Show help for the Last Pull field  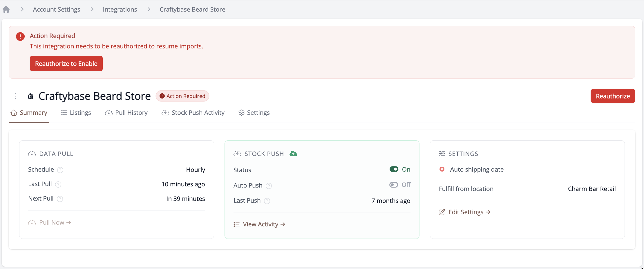click(x=58, y=184)
